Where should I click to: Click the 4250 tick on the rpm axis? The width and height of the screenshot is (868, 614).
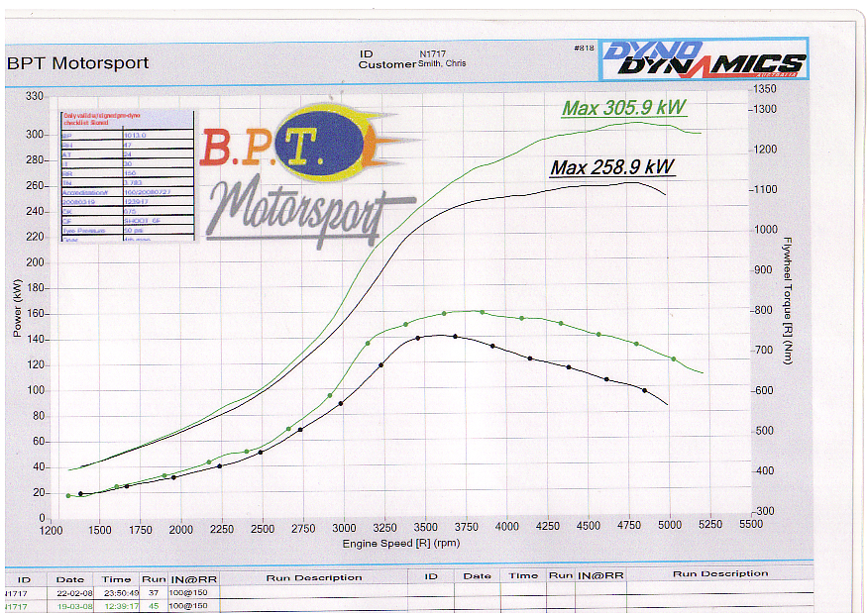pos(548,526)
